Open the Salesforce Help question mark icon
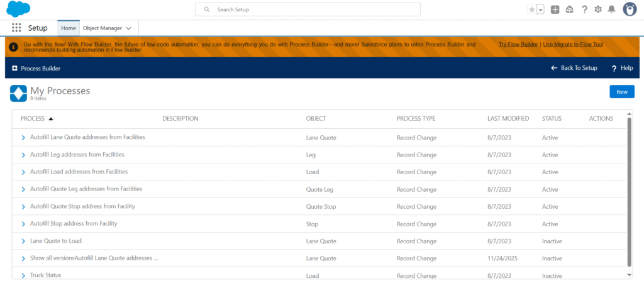Viewport: 644px width, 293px height. pyautogui.click(x=584, y=9)
